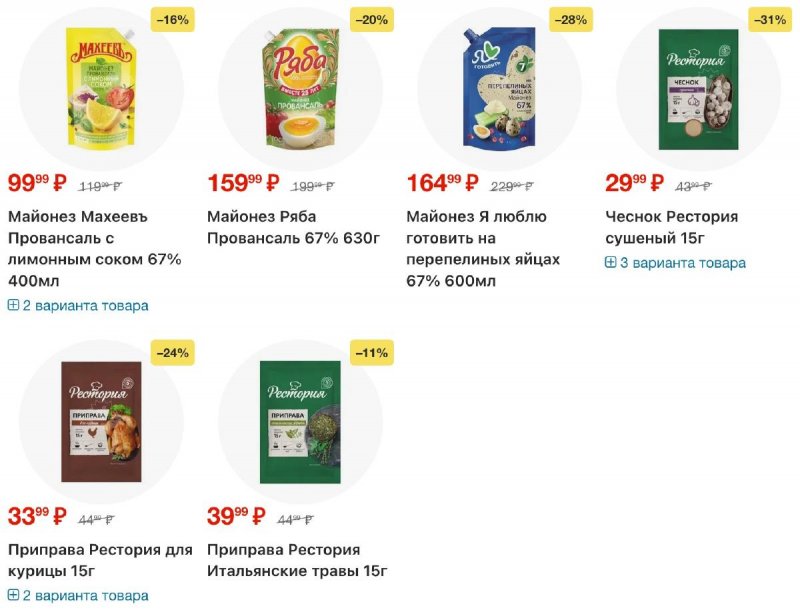Open Приправа Рестория для курицы title
The width and height of the screenshot is (800, 616).
click(x=99, y=560)
